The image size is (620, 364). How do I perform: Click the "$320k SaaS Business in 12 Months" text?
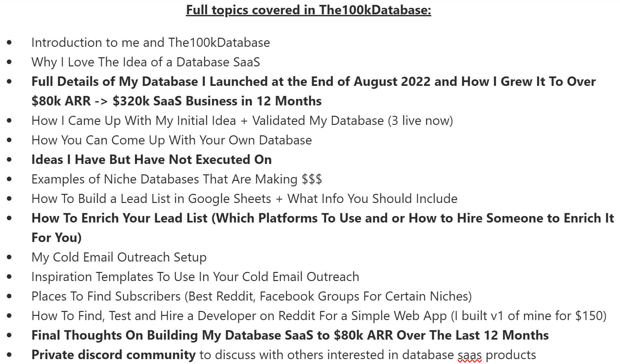(x=217, y=101)
